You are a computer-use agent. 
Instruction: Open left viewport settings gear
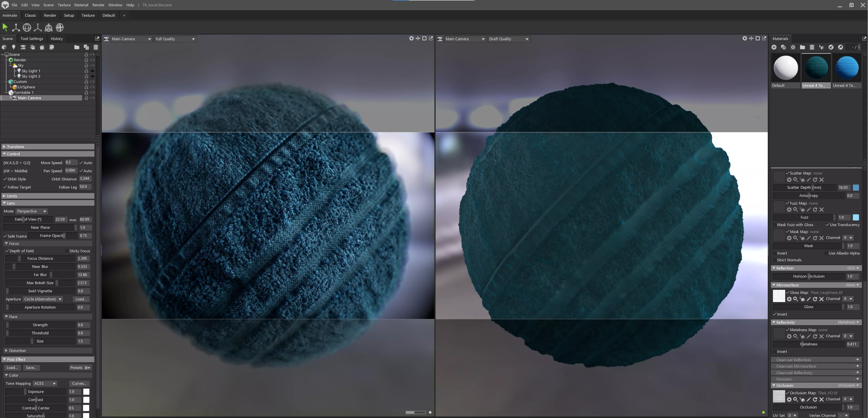pyautogui.click(x=411, y=38)
